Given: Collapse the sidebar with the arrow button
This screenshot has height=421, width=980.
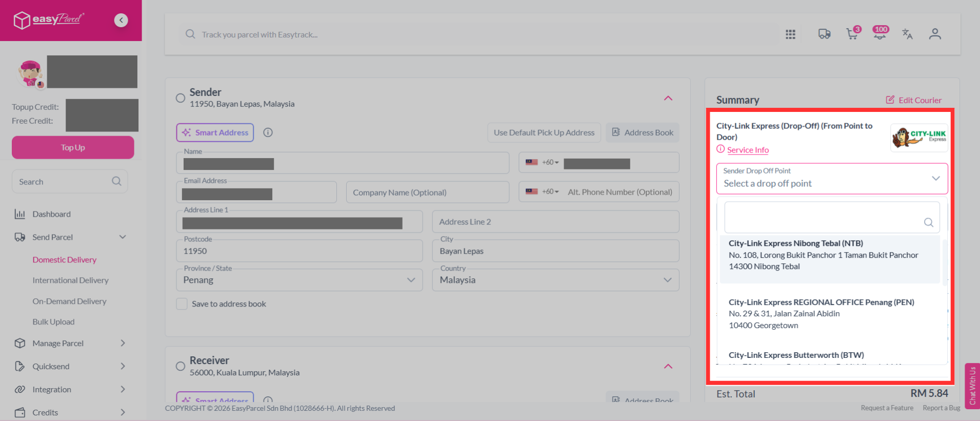Looking at the screenshot, I should [x=121, y=20].
